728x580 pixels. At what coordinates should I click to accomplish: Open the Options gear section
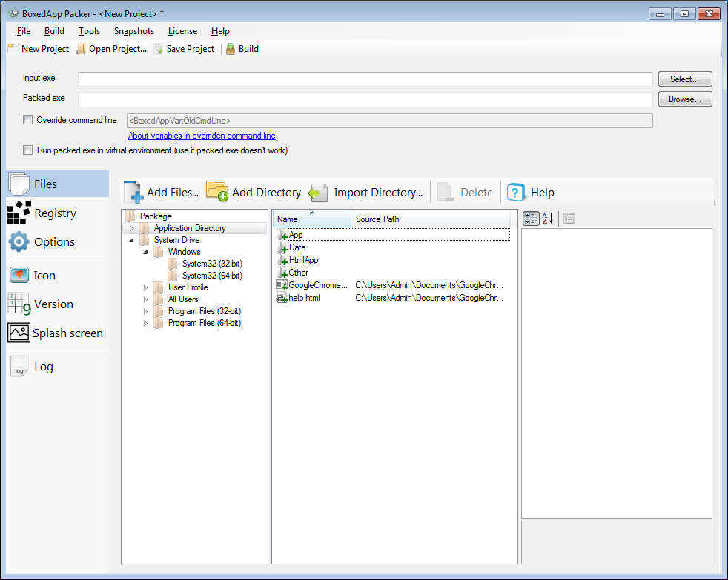42,242
